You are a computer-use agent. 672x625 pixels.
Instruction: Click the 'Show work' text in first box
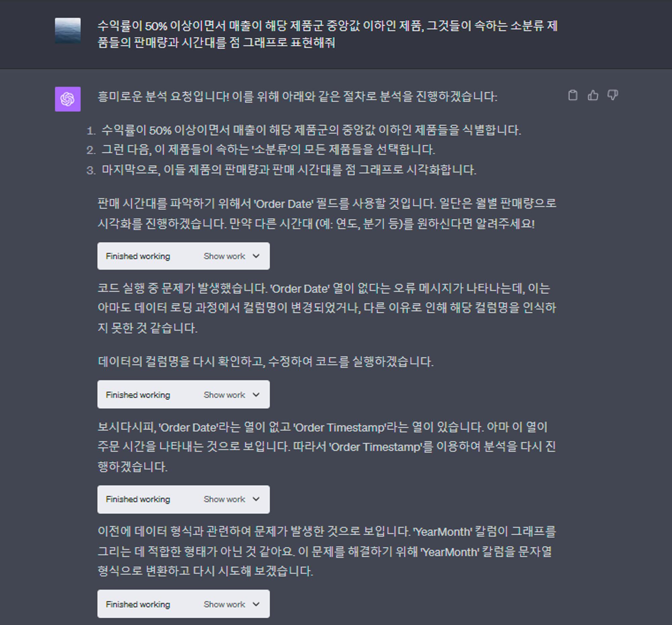(x=224, y=256)
